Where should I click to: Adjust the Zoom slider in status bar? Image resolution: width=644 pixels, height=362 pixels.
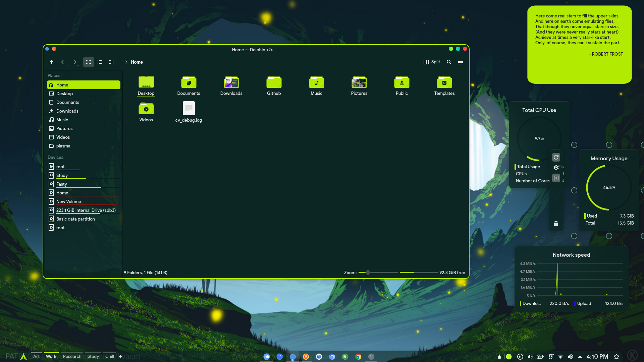tap(378, 273)
